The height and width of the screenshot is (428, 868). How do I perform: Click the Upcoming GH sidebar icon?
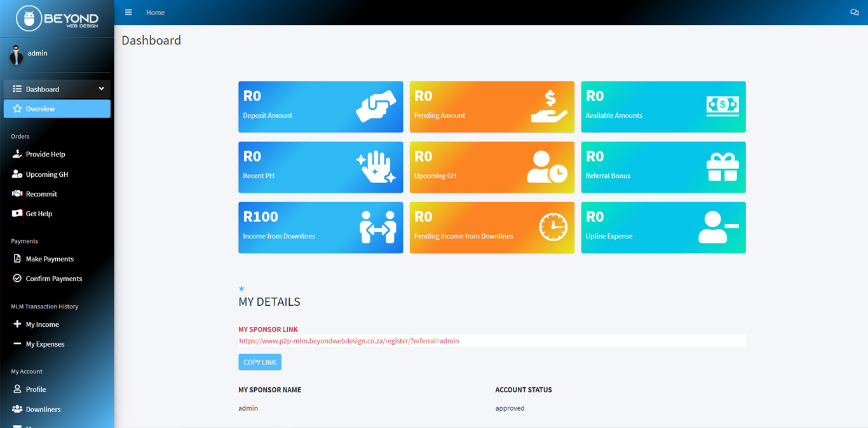17,174
